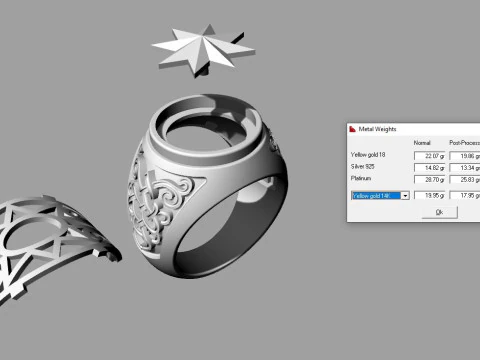Click the Platinum Normal weight 28.70 gr
The height and width of the screenshot is (360, 480).
tap(429, 180)
